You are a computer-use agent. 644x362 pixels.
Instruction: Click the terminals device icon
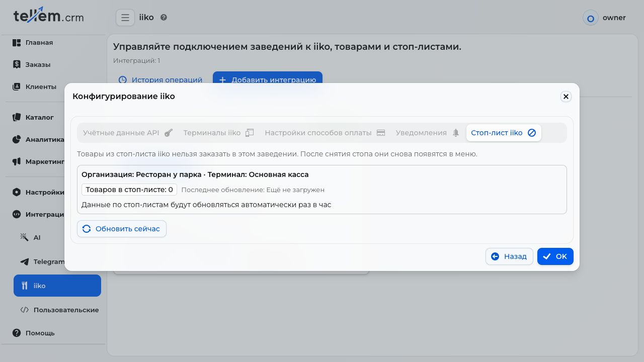[x=250, y=133]
